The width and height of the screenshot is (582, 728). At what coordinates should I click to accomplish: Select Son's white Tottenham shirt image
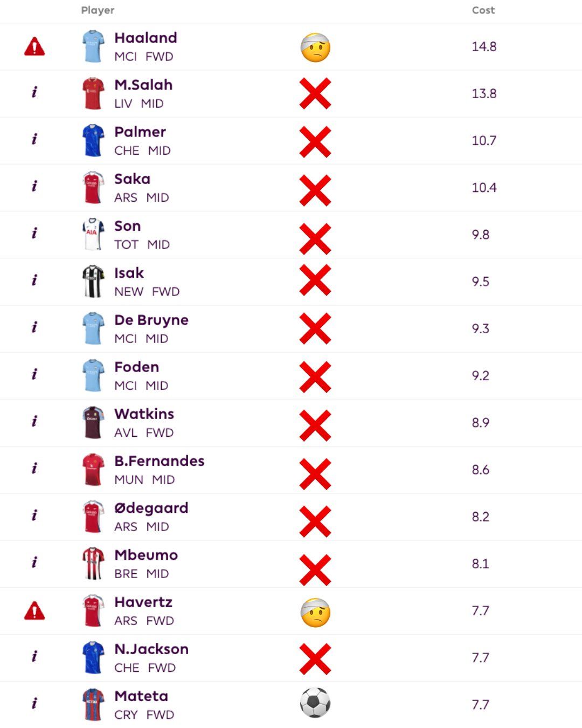93,235
